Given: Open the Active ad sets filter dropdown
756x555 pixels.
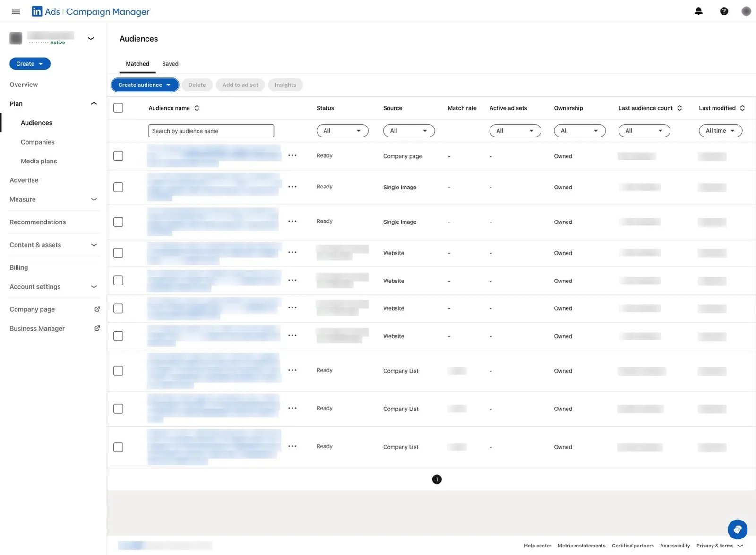Looking at the screenshot, I should click(515, 131).
